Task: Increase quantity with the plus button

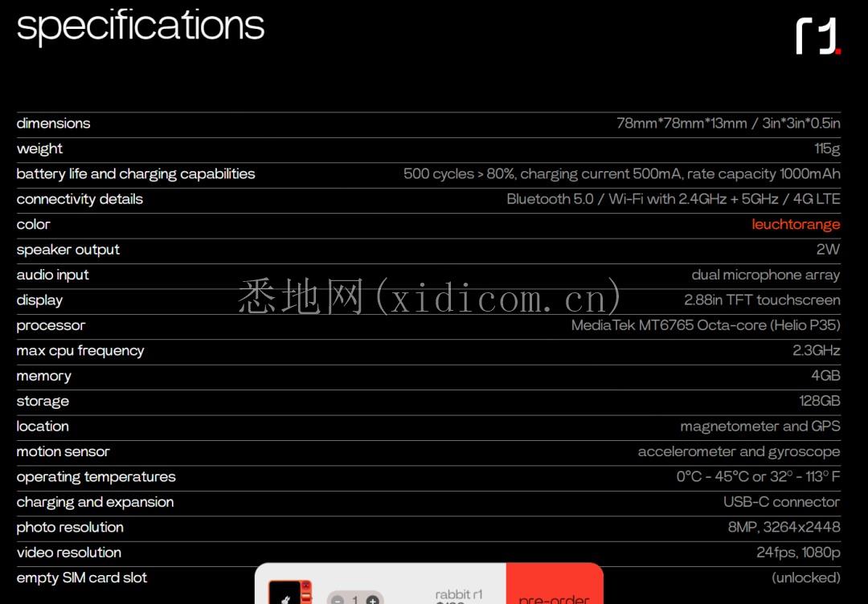Action: (x=372, y=599)
